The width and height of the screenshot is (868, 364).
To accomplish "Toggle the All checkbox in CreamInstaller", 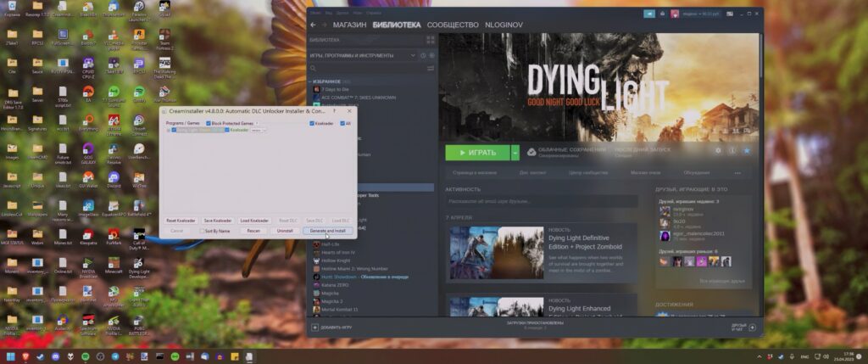I will (x=342, y=124).
